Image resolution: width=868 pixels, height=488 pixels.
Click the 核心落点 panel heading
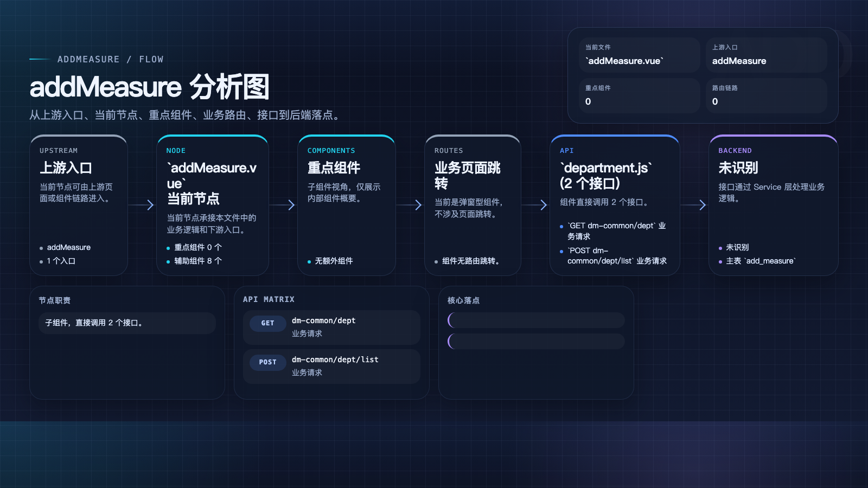tap(463, 300)
